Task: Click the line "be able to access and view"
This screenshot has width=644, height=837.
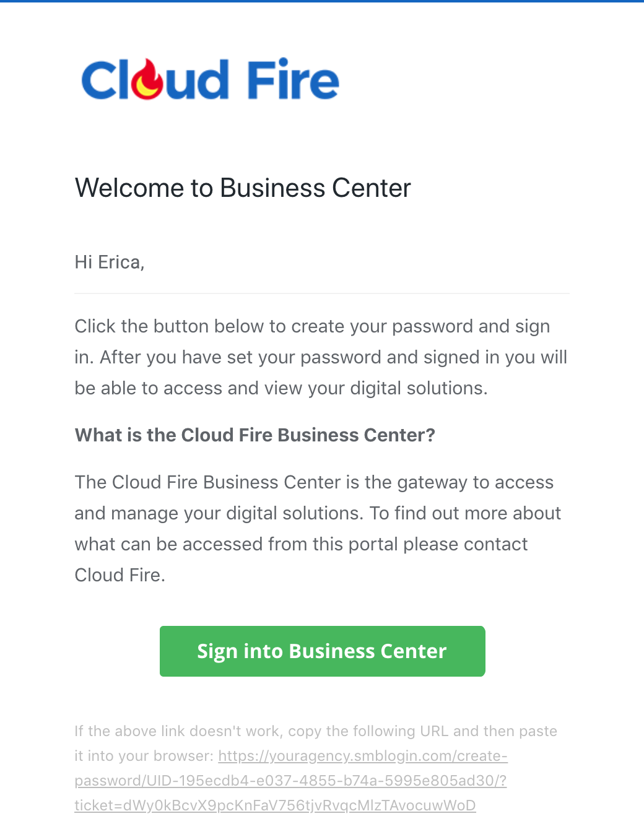Action: click(x=281, y=389)
